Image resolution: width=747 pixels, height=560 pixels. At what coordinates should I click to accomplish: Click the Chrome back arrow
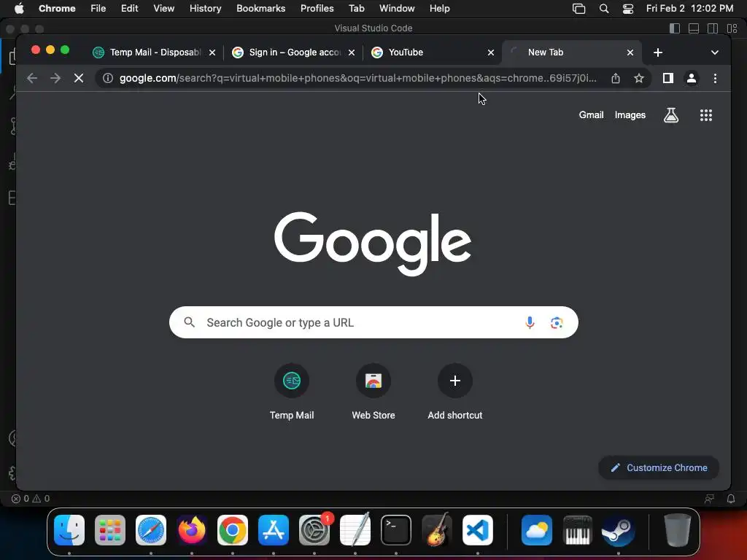(32, 78)
